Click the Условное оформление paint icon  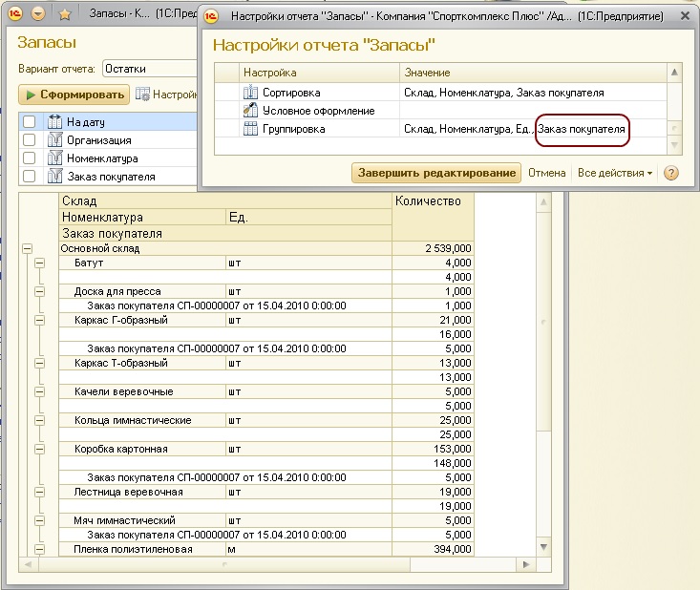pos(251,111)
